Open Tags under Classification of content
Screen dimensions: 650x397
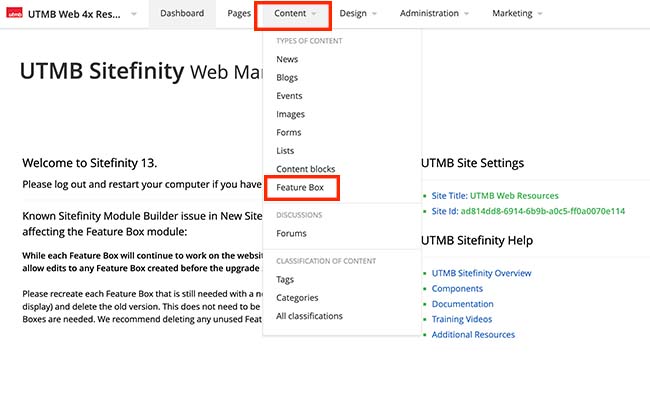(285, 279)
